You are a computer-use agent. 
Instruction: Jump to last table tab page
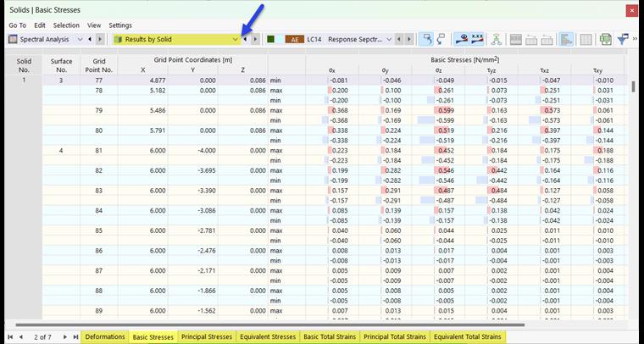[75, 337]
